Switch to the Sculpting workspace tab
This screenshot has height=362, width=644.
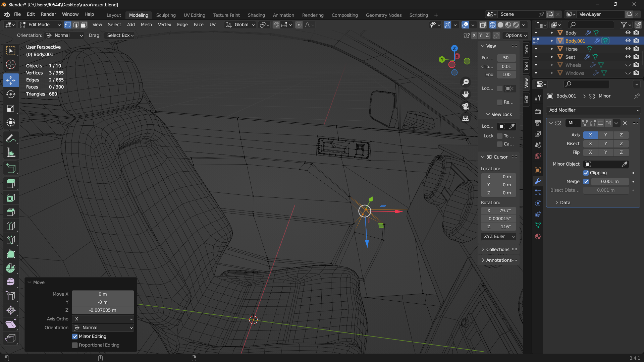click(x=166, y=15)
